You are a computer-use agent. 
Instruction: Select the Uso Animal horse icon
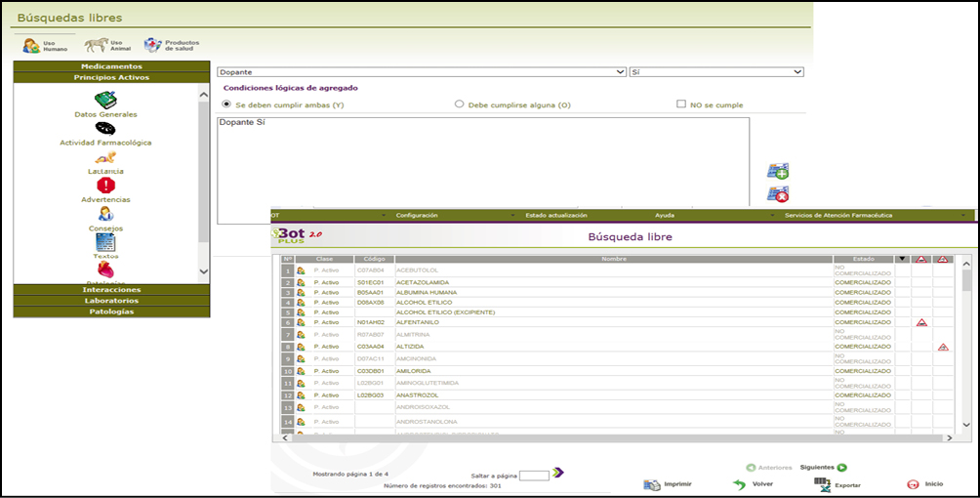tap(97, 45)
